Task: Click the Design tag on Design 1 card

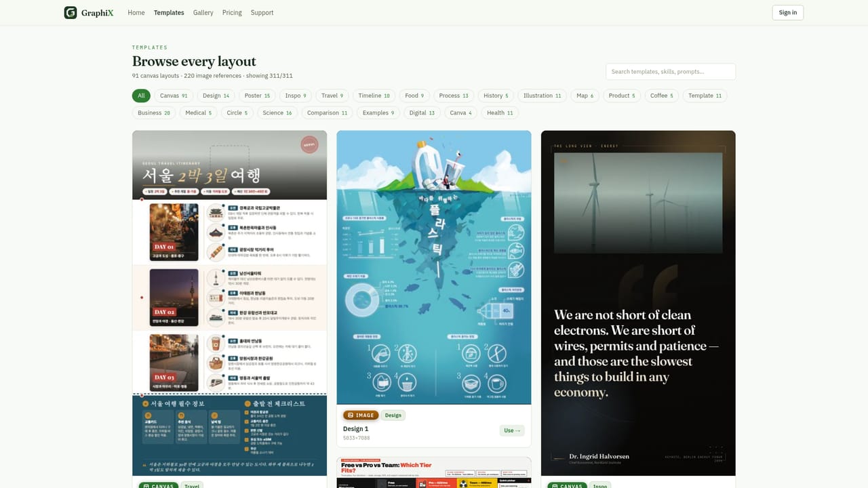Action: coord(393,415)
